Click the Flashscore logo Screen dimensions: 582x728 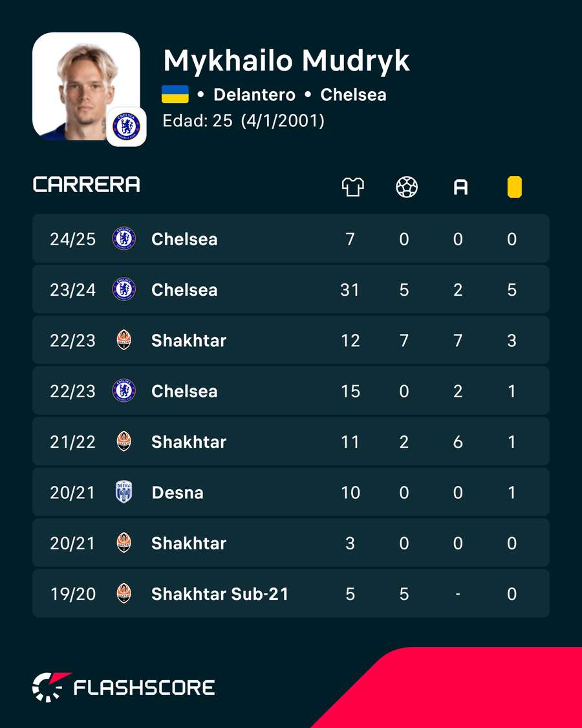[124, 687]
